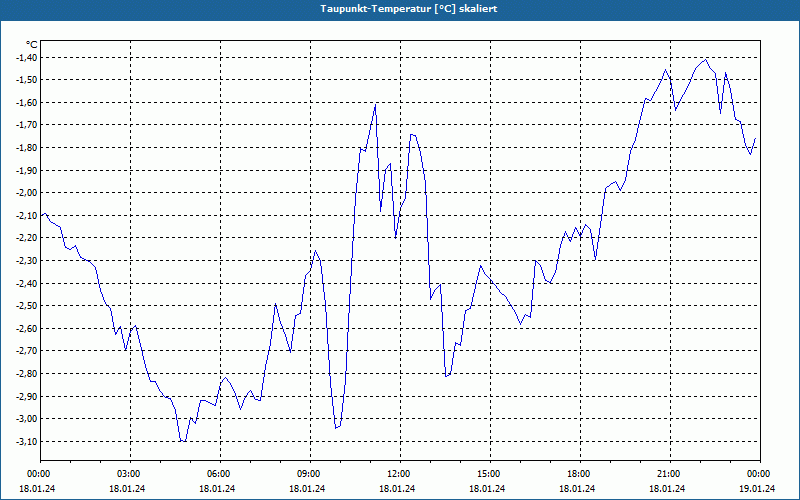Screen dimensions: 800x500
Task: Click the 18.01.24 date under 15:00
Action: click(x=487, y=488)
